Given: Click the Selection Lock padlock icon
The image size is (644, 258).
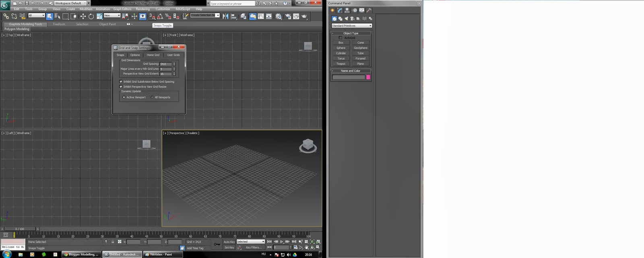Looking at the screenshot, I should [x=113, y=242].
